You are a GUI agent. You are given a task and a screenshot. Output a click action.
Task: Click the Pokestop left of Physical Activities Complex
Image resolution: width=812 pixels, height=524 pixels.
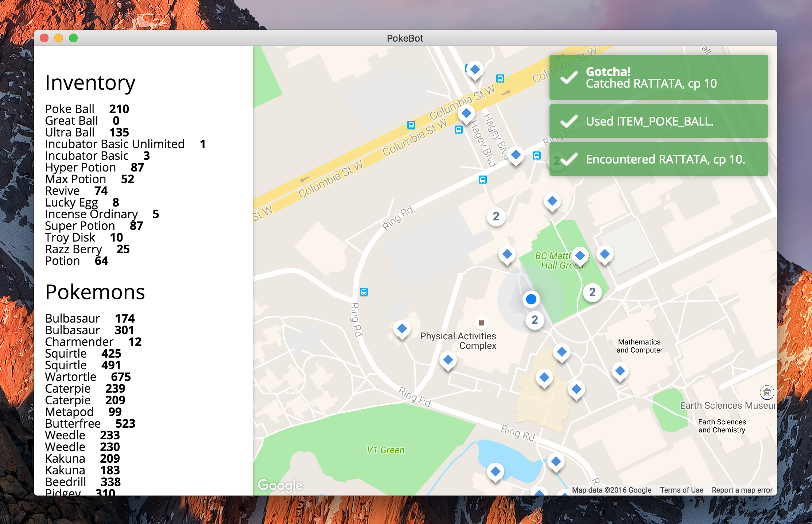402,328
